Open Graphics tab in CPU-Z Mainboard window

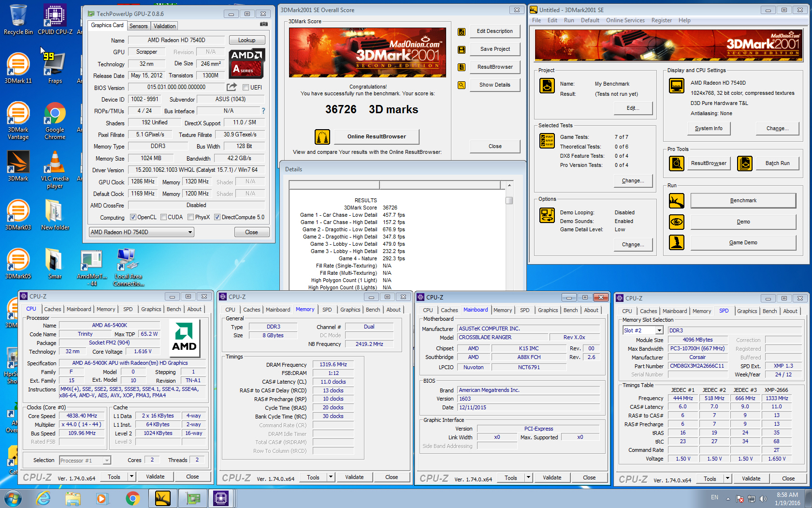pos(548,310)
